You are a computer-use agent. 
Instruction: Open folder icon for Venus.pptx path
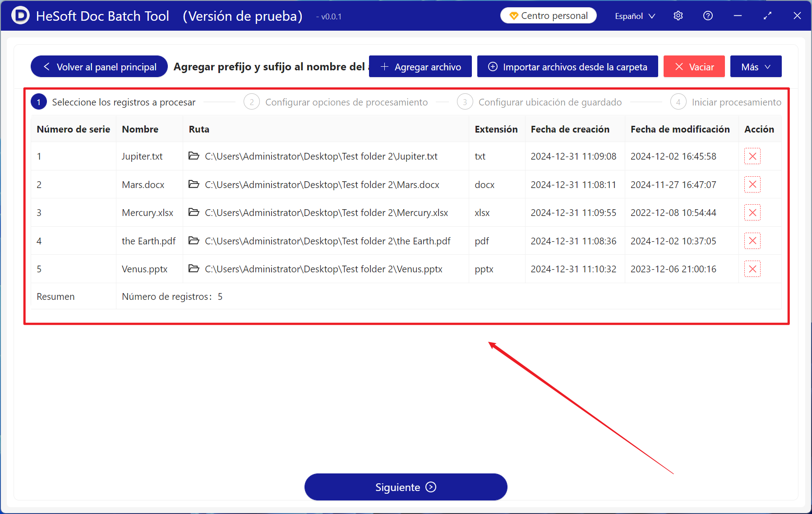(x=194, y=269)
